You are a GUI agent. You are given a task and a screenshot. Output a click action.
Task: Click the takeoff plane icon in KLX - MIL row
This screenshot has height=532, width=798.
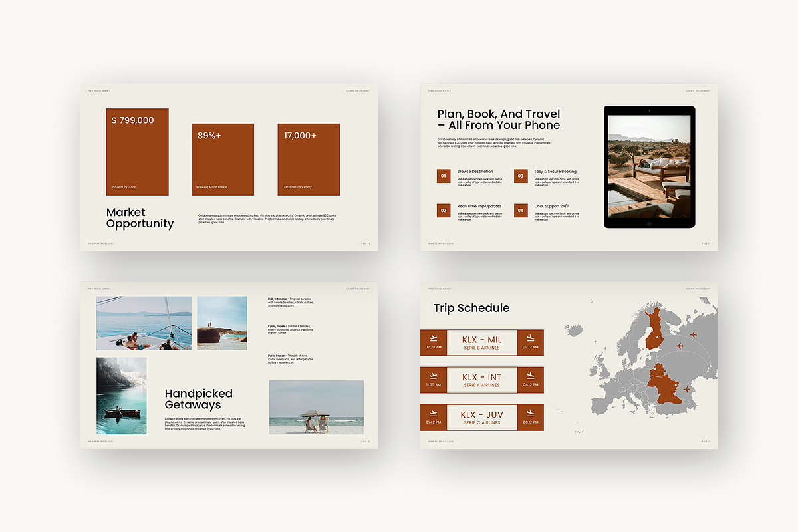(434, 338)
